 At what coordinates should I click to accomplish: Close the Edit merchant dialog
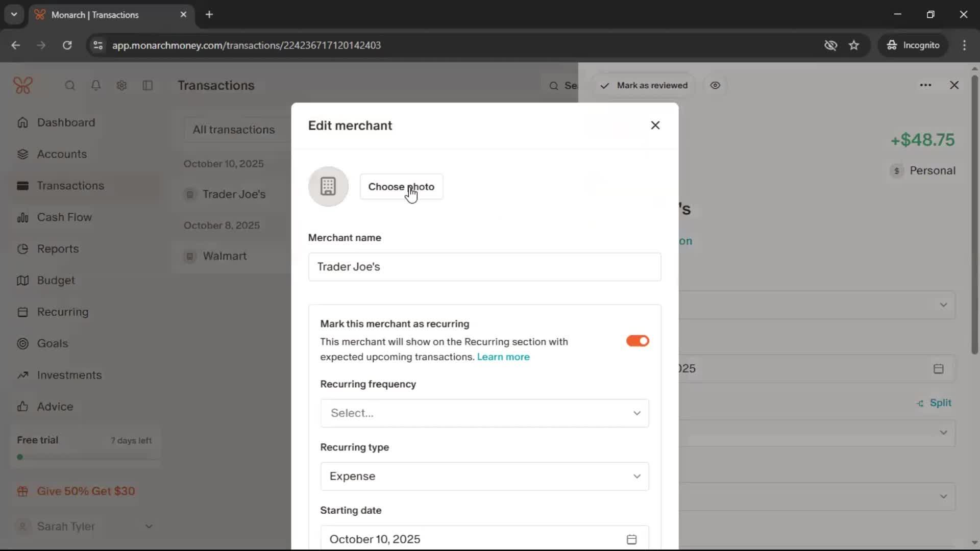(x=655, y=126)
